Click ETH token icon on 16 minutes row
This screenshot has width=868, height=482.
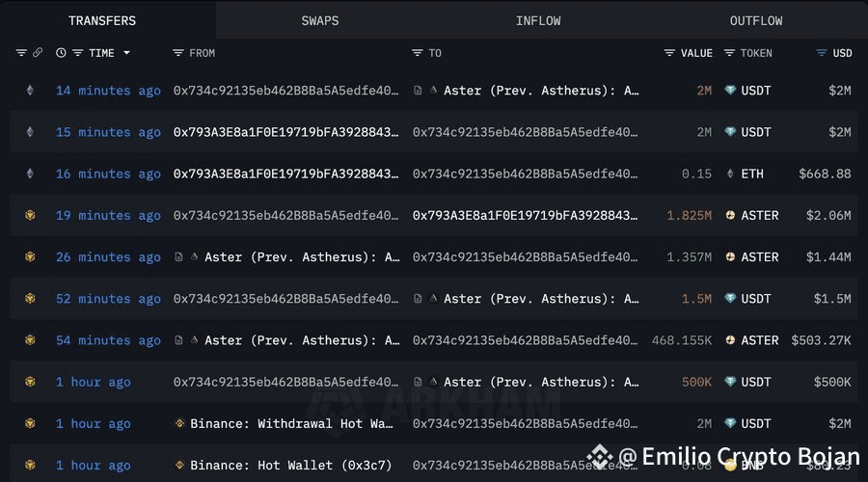730,174
